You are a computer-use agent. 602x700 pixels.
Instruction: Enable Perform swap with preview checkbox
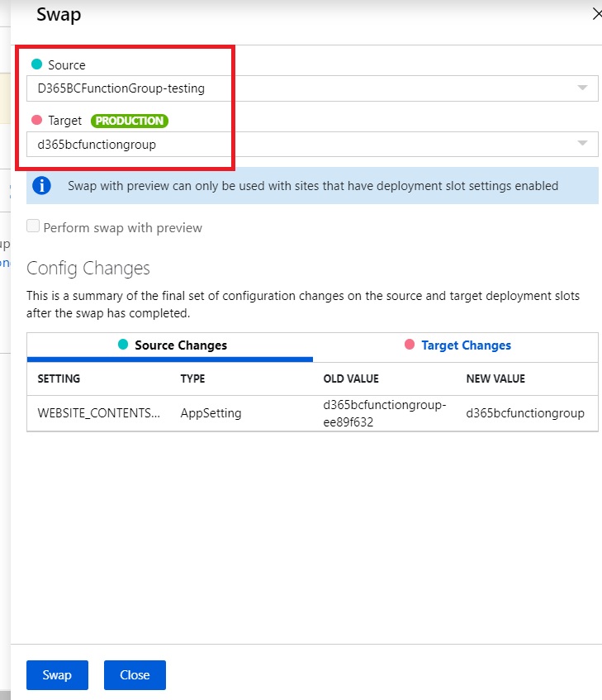pyautogui.click(x=33, y=226)
